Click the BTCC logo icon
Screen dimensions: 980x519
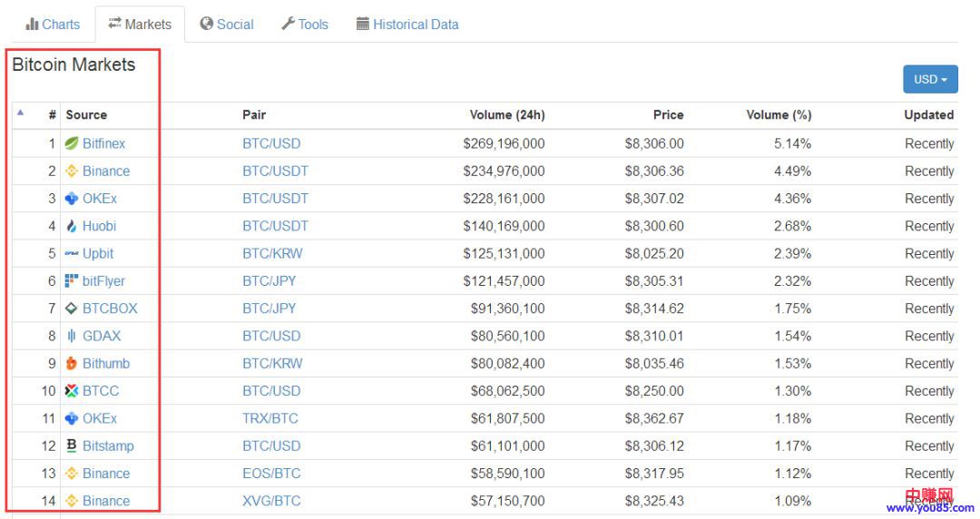(72, 391)
